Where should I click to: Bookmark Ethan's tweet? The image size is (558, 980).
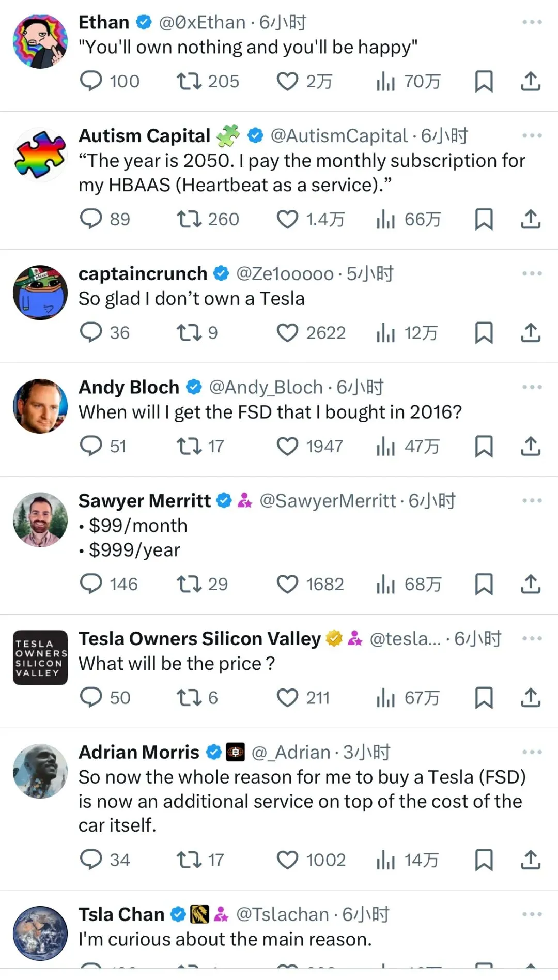pos(484,81)
